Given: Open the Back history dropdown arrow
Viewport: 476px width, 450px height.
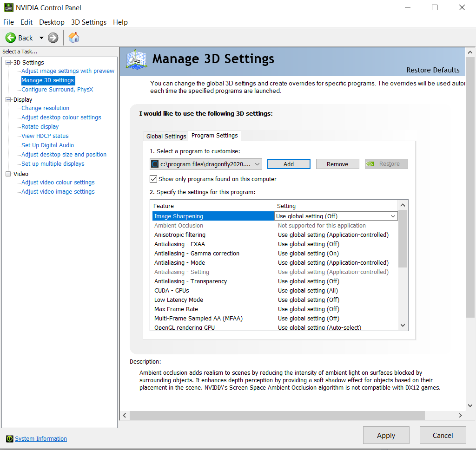Looking at the screenshot, I should (x=41, y=38).
